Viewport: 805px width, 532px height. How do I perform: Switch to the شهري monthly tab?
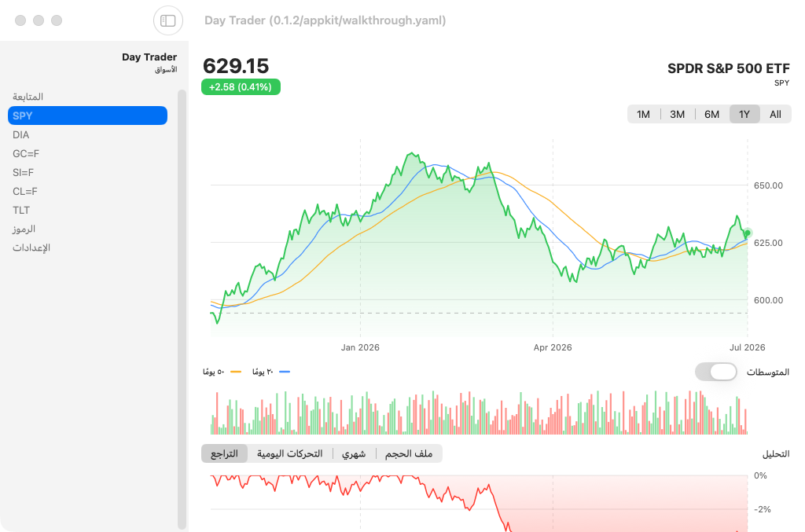tap(354, 453)
